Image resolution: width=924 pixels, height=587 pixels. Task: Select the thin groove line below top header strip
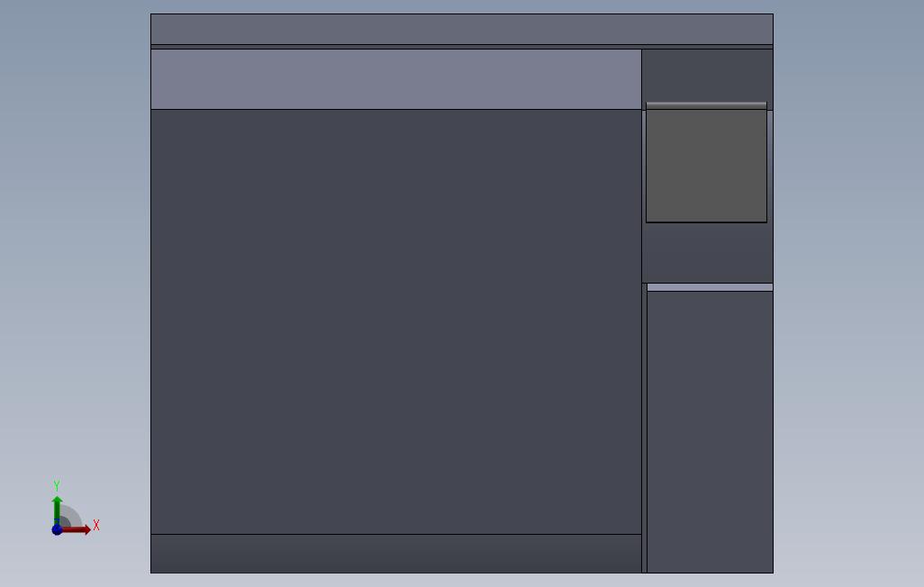pos(462,47)
